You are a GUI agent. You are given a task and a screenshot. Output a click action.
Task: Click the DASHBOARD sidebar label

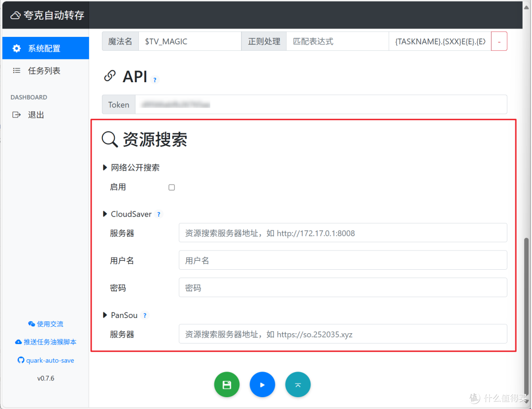(29, 97)
